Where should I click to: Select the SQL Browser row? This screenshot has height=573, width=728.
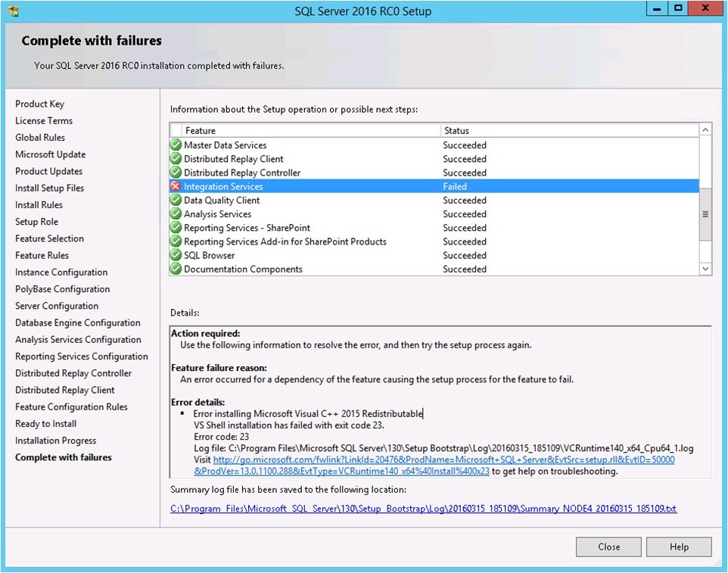click(x=434, y=255)
